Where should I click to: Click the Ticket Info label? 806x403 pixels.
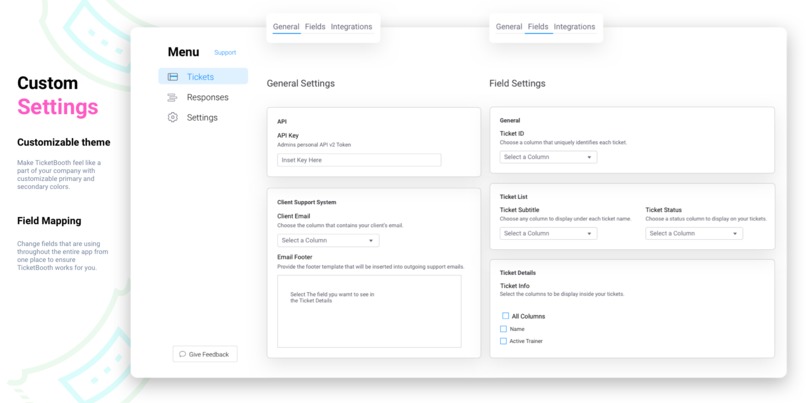pos(515,286)
